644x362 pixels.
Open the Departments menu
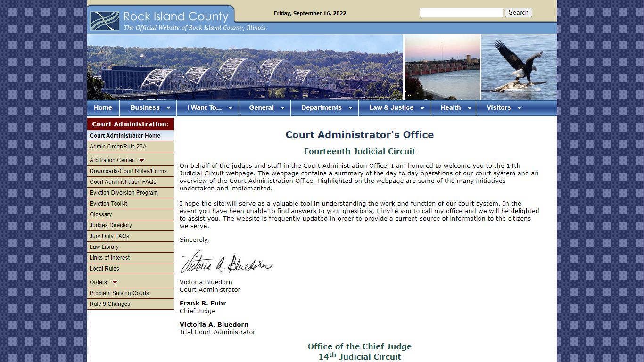point(321,108)
